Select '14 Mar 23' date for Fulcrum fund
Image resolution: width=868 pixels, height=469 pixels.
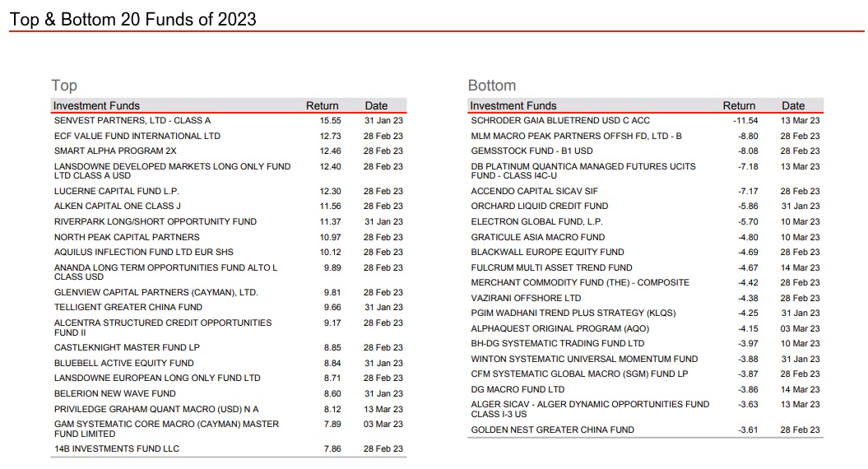point(800,267)
